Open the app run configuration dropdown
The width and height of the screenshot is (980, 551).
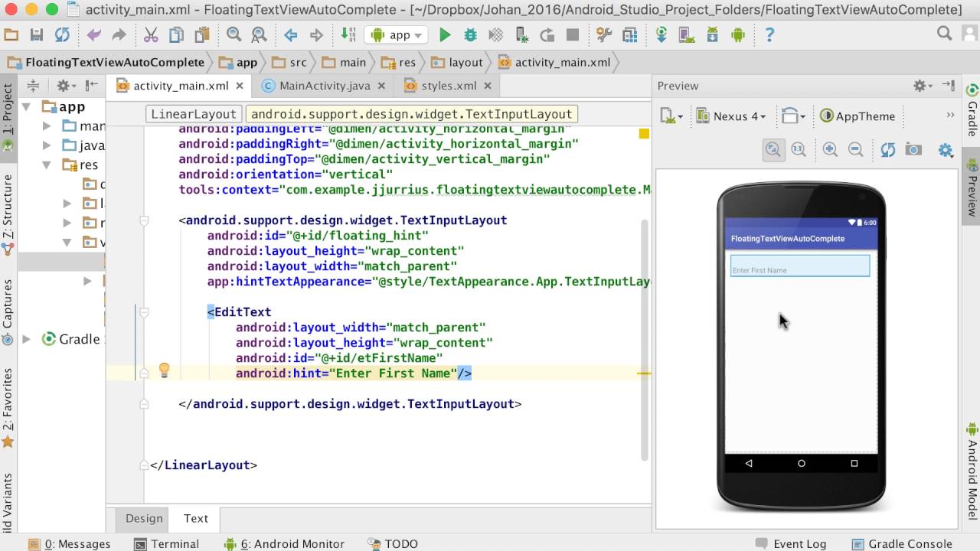(x=397, y=35)
